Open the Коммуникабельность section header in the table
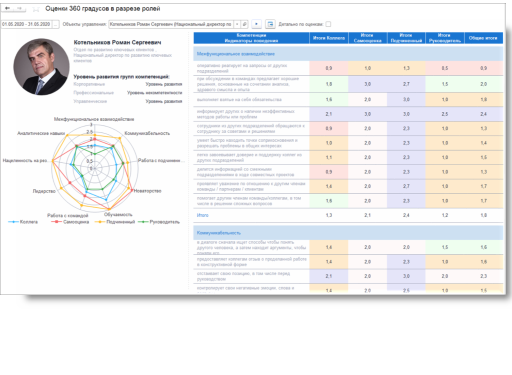Image resolution: width=512 pixels, height=375 pixels. tap(348, 233)
